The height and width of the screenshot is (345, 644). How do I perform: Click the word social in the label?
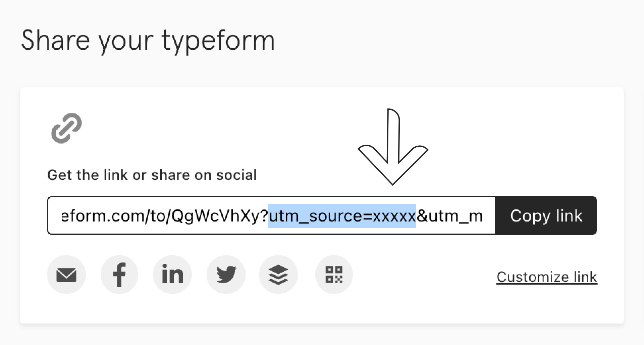click(x=236, y=175)
